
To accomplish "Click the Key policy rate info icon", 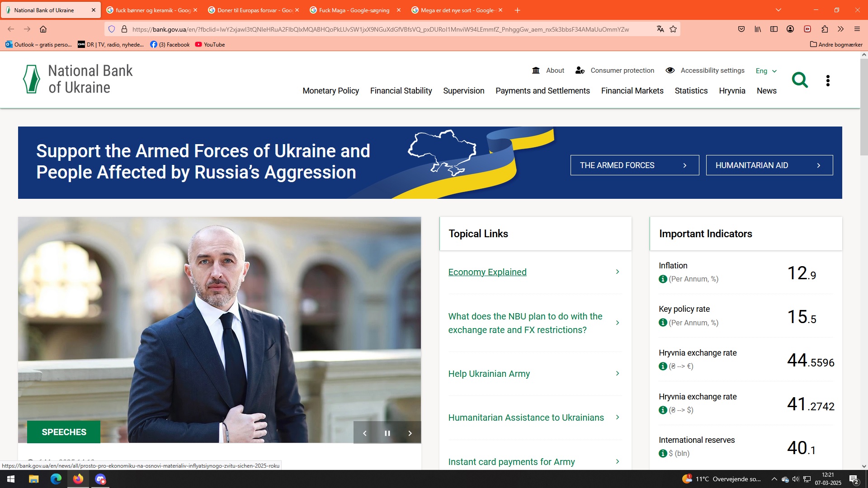I will click(663, 323).
